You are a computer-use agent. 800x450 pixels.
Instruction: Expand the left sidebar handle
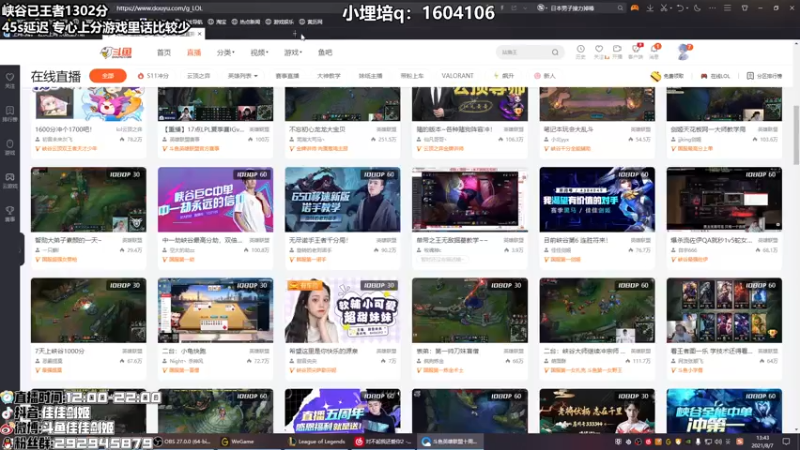(21, 249)
